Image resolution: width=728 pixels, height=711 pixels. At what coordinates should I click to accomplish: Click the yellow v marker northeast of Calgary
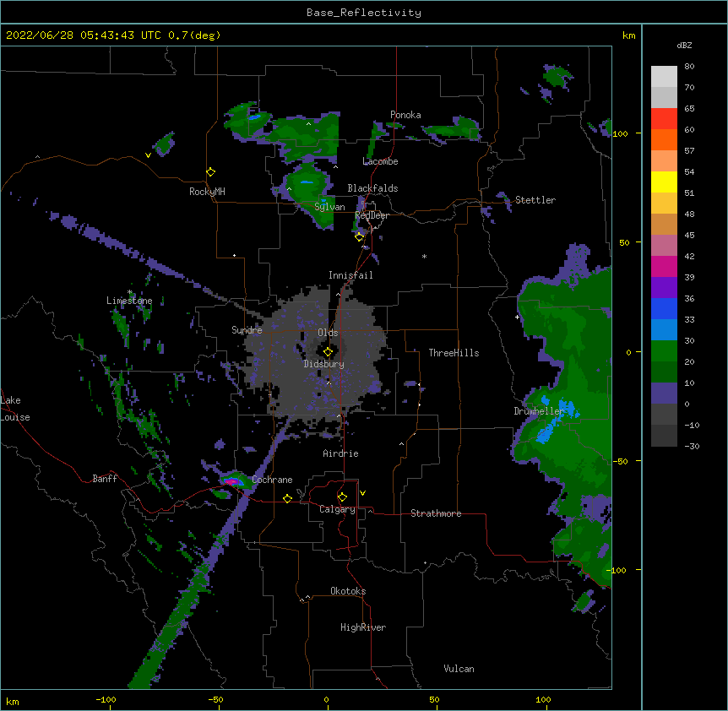tap(362, 493)
